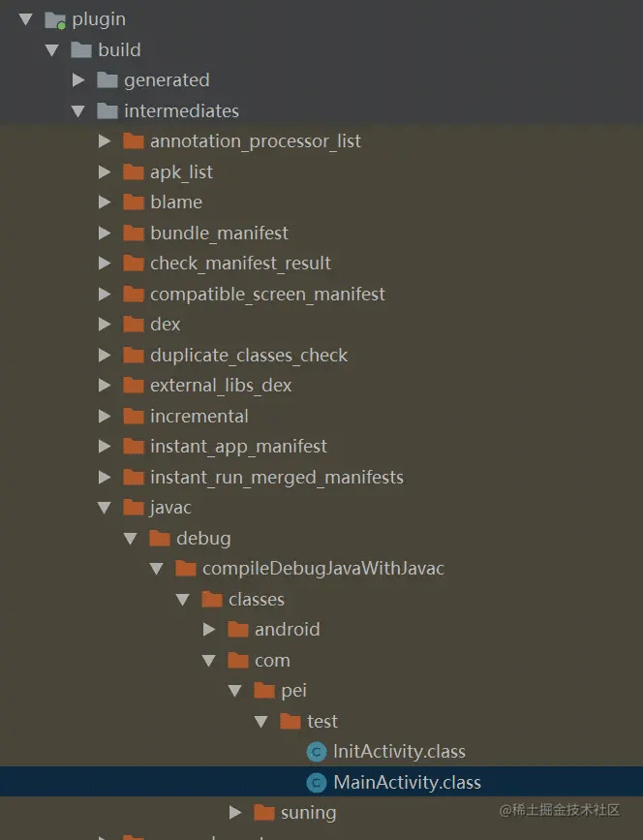Viewport: 643px width, 840px height.
Task: Click the javac folder icon
Action: pyautogui.click(x=134, y=508)
